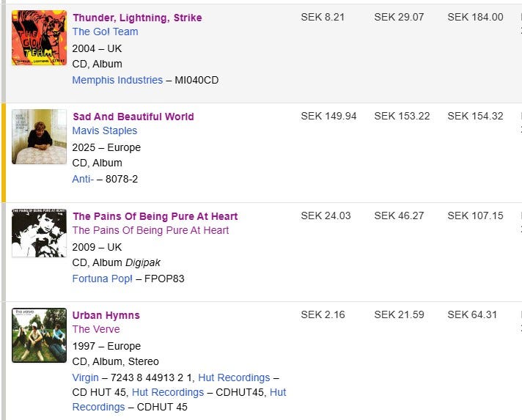This screenshot has width=522, height=420.
Task: Open the Thunder, Lightning, Strike release title
Action: click(x=137, y=18)
